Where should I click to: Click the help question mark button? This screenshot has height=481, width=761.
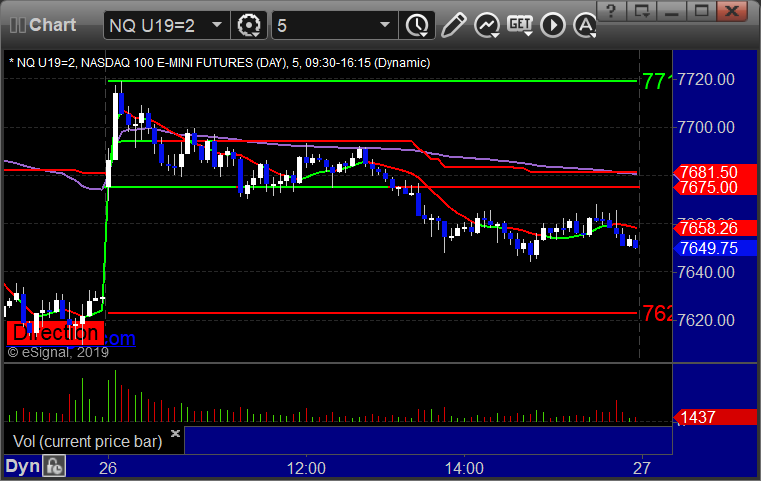pyautogui.click(x=611, y=11)
